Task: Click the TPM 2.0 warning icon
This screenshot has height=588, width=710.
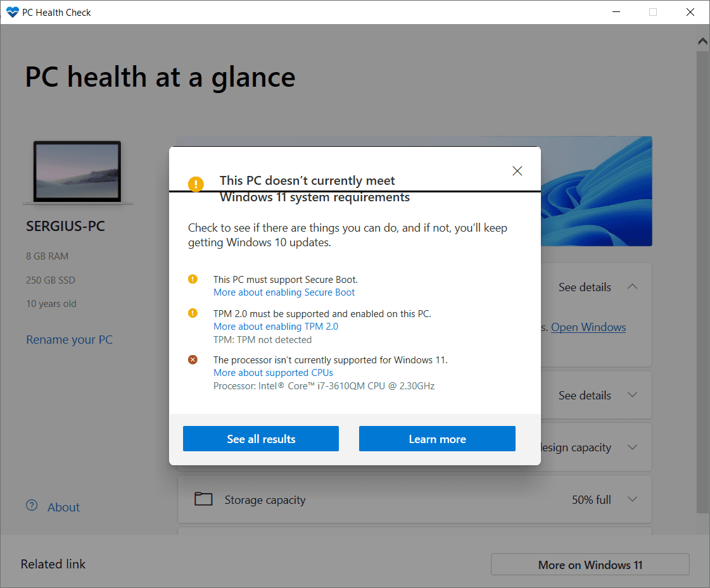Action: [x=193, y=313]
